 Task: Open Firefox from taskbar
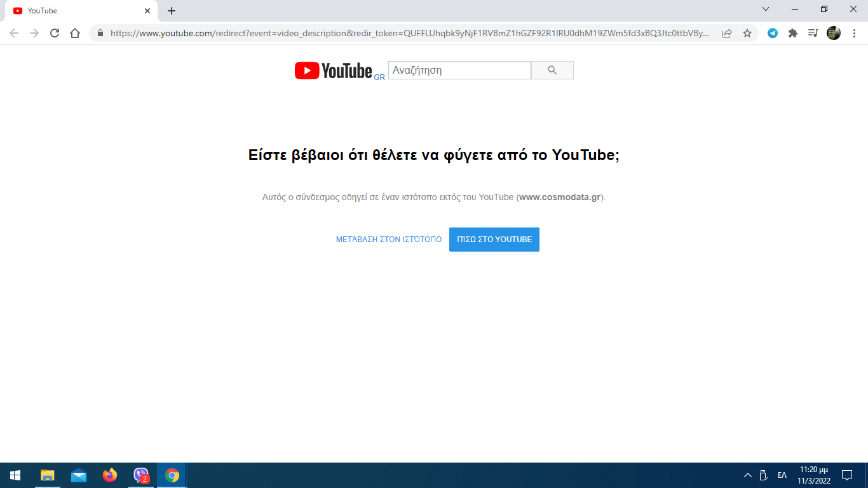(110, 475)
